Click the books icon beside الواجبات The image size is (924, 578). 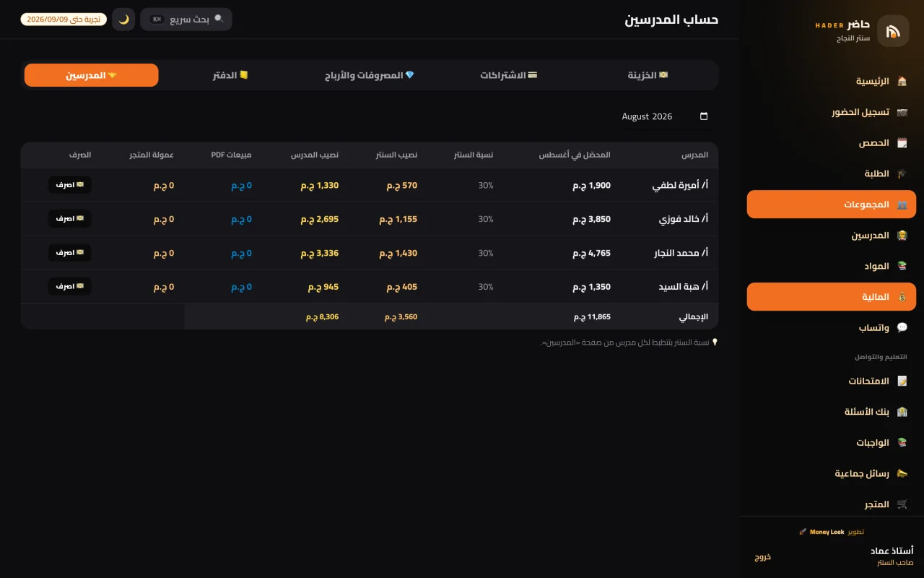tap(902, 442)
